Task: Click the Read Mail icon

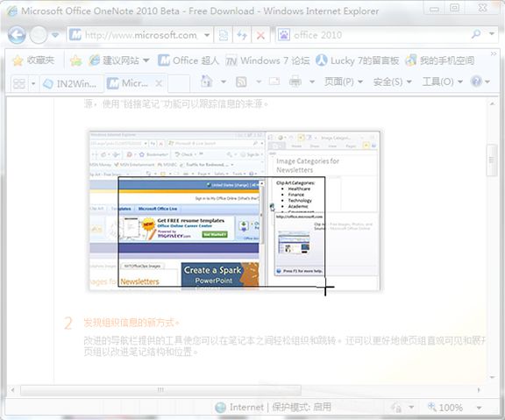Action: [274, 82]
